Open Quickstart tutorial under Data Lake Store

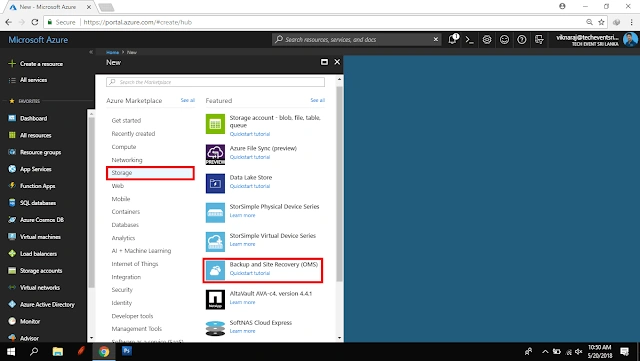coord(250,186)
